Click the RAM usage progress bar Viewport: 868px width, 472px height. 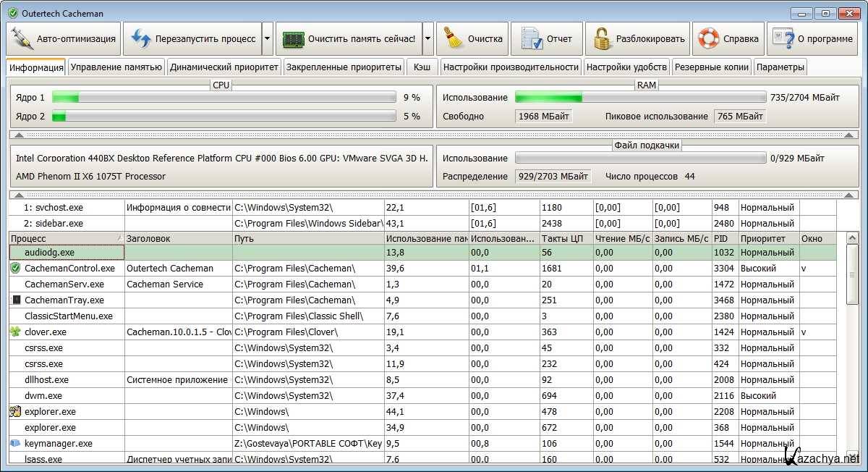coord(639,97)
